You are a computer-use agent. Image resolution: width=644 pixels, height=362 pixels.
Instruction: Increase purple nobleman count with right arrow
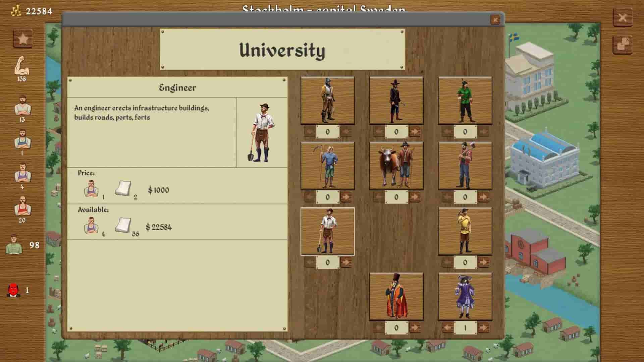483,327
